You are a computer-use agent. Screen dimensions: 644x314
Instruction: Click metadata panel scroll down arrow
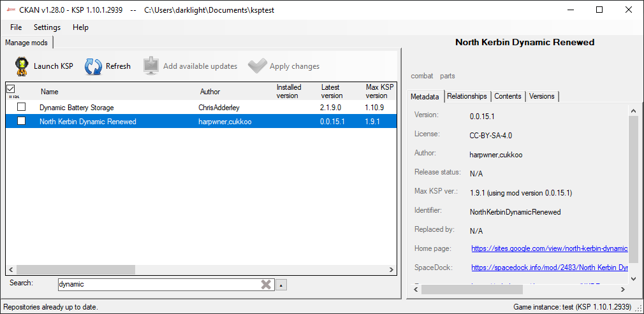pos(633,279)
